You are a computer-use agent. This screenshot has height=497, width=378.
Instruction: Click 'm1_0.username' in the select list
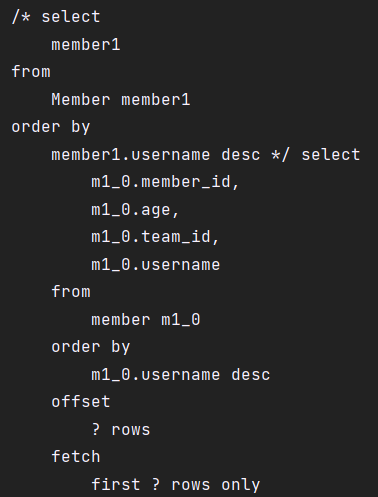point(156,265)
